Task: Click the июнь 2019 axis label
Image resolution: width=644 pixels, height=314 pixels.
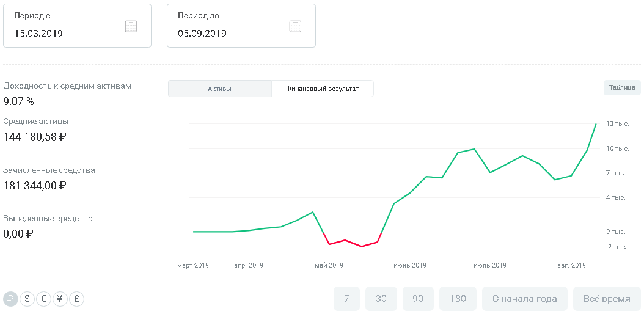Action: click(x=410, y=265)
